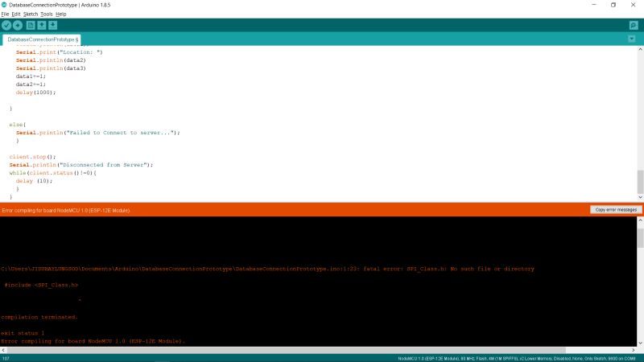644x362 pixels.
Task: Click the #include <SPI_Class.h> console line
Action: (x=41, y=285)
